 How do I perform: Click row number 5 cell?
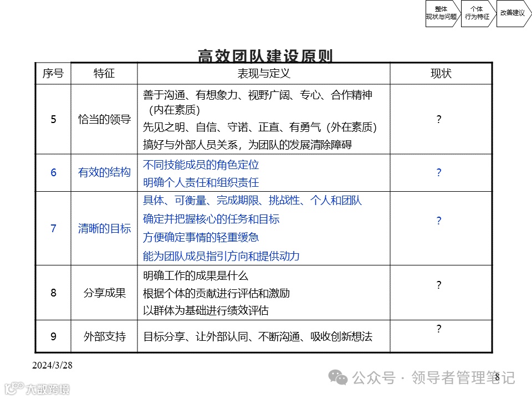pyautogui.click(x=53, y=119)
